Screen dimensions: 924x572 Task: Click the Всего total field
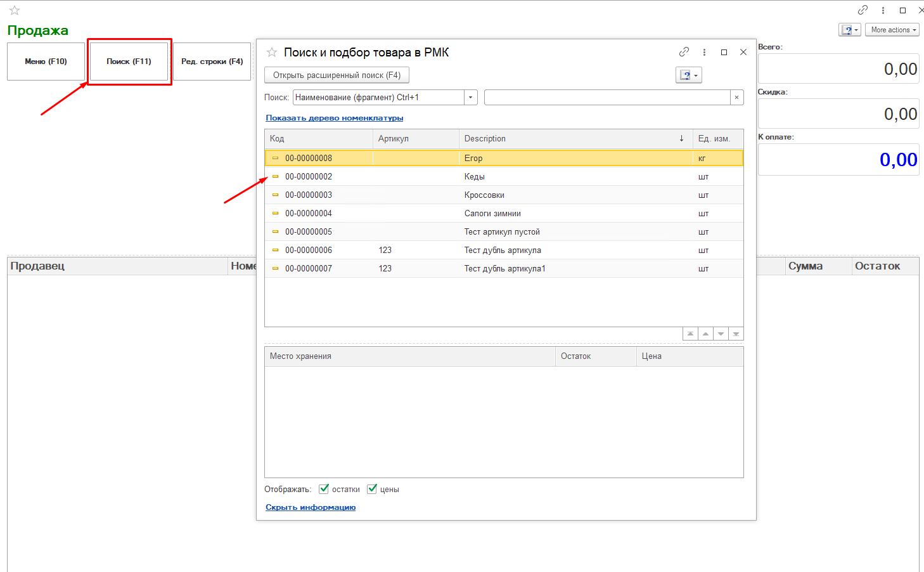(x=838, y=68)
